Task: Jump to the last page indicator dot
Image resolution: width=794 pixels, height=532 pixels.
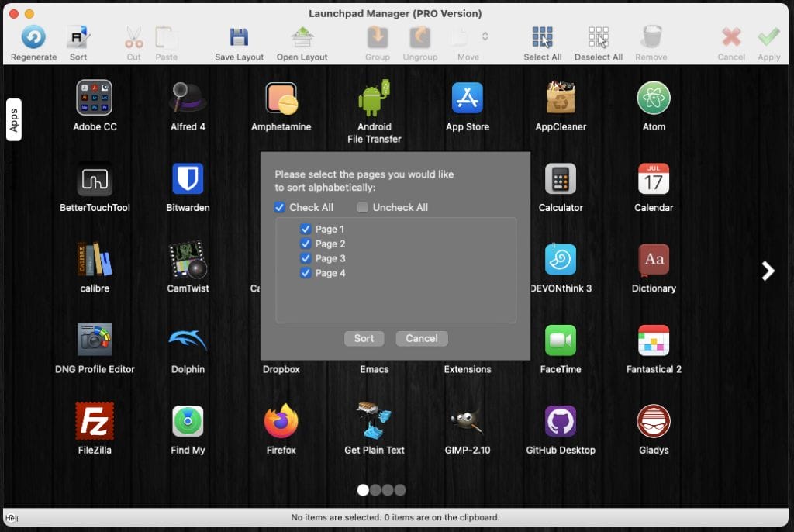Action: (400, 490)
